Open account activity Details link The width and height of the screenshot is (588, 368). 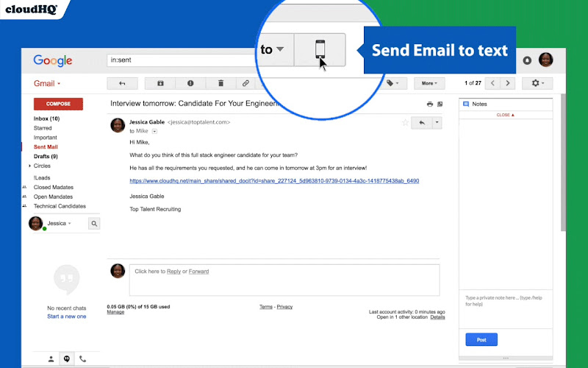[x=437, y=317]
